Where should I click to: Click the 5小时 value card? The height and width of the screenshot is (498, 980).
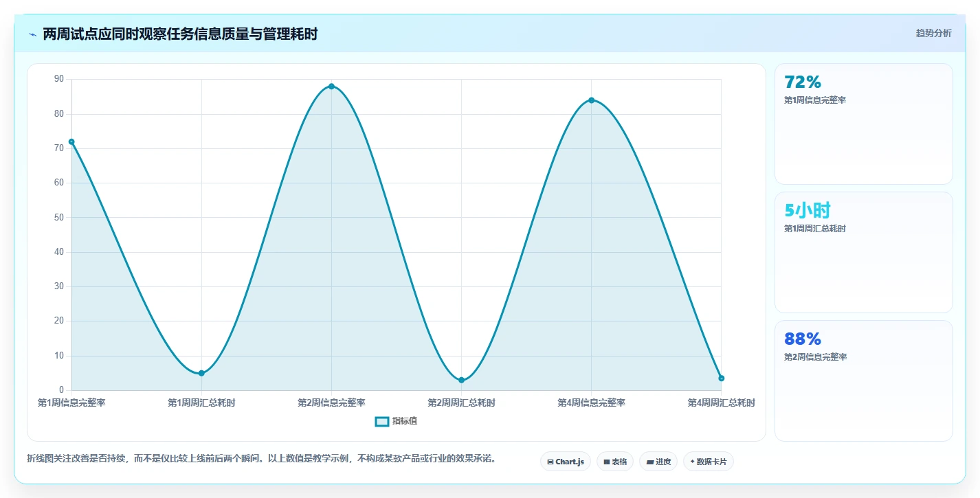(864, 252)
